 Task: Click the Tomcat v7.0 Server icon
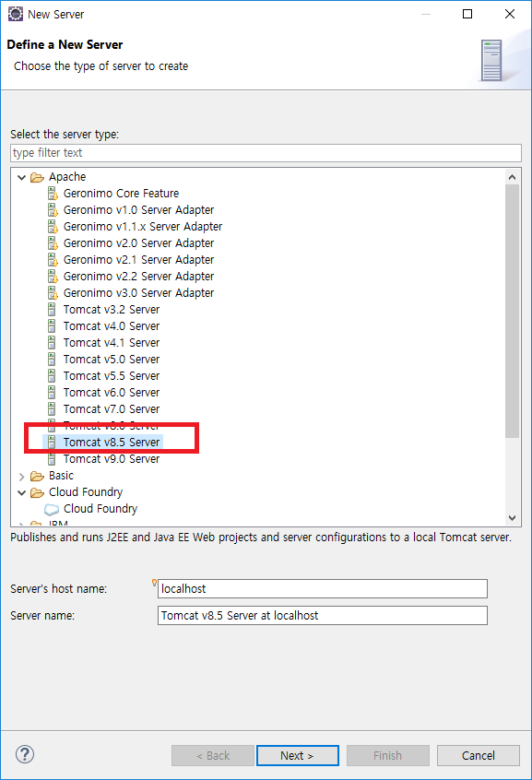coord(52,409)
